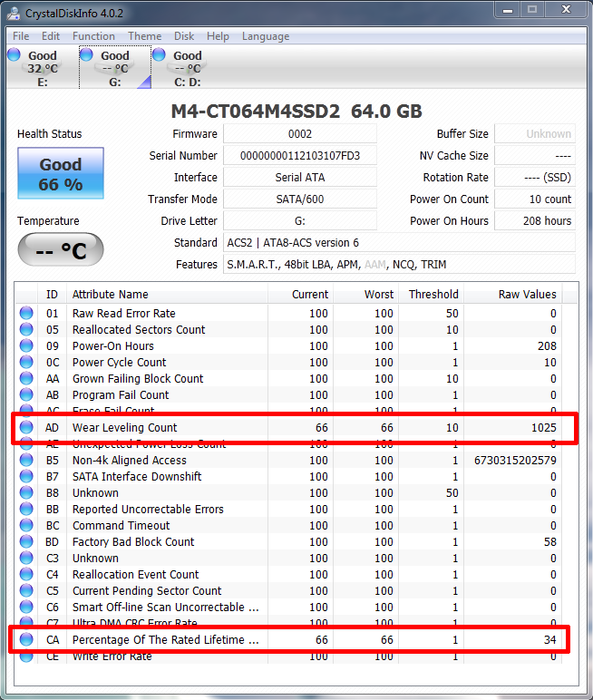The width and height of the screenshot is (593, 700).
Task: Click the CrystalDiskInfo title bar app icon
Action: click(14, 14)
